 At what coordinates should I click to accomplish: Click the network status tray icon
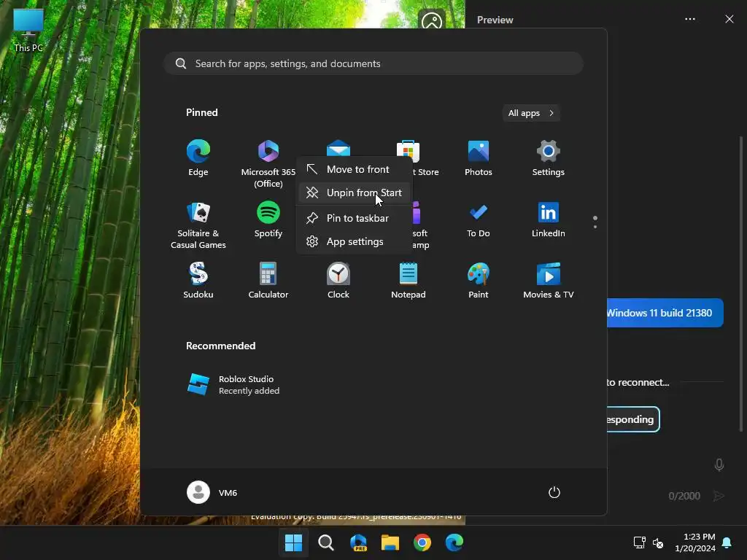[x=639, y=542]
